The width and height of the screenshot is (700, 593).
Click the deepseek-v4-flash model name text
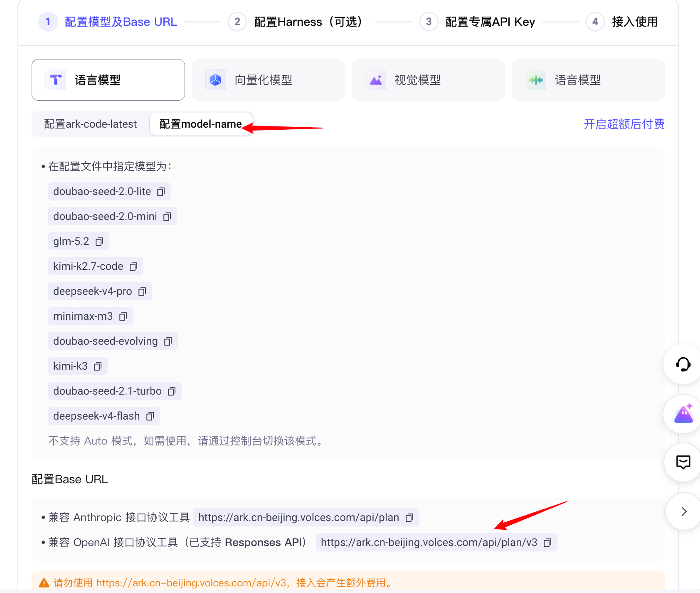(x=96, y=416)
